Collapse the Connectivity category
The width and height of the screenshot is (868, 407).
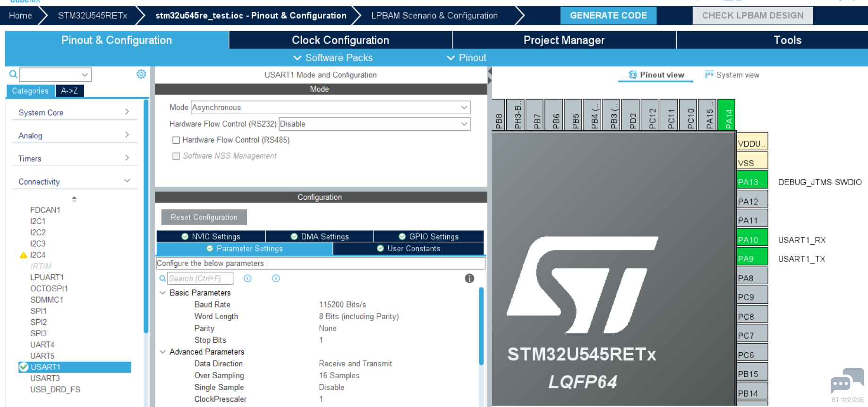click(74, 182)
